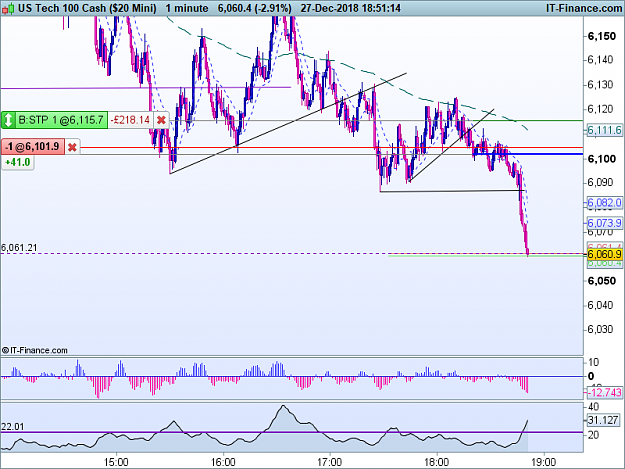625x469 pixels.
Task: Click the +41.0 profit label
Action: pyautogui.click(x=18, y=162)
